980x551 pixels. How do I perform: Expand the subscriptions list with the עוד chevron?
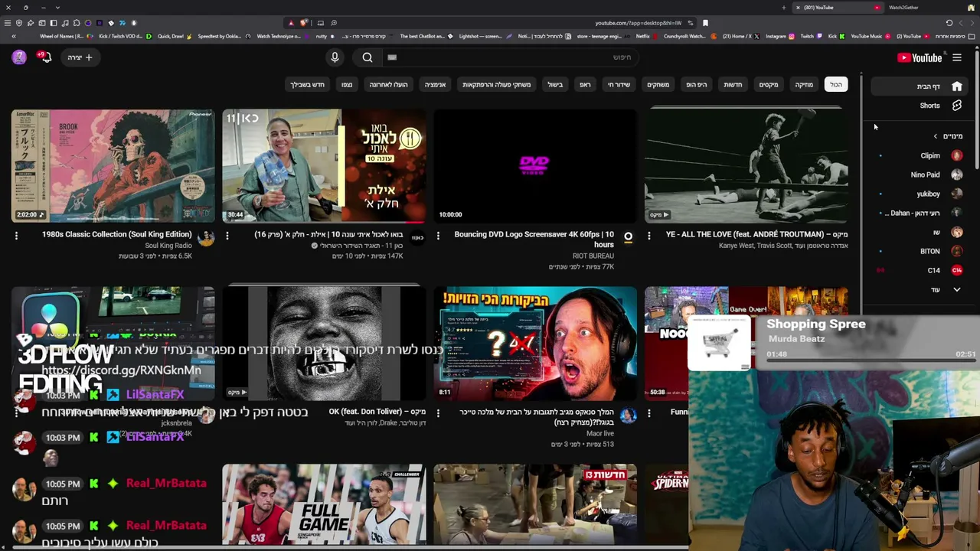(956, 289)
